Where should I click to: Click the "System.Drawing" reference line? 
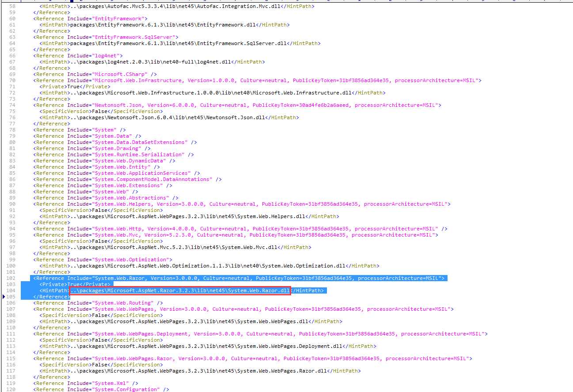click(x=92, y=148)
